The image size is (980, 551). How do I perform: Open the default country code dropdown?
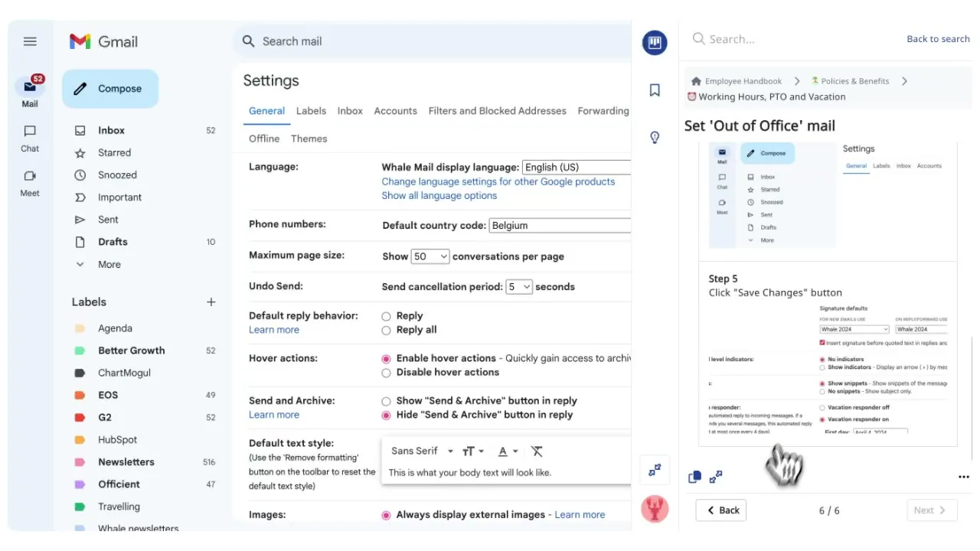pyautogui.click(x=560, y=226)
